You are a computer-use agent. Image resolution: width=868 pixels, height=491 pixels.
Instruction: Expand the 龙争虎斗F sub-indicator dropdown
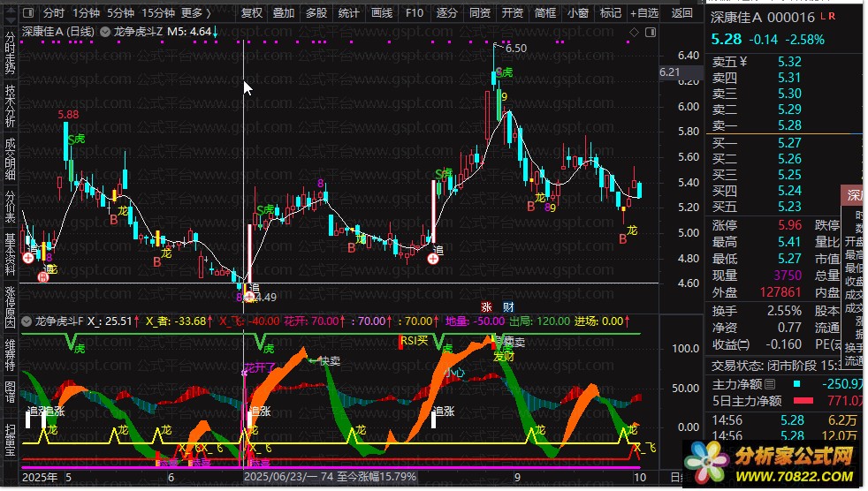click(x=26, y=321)
